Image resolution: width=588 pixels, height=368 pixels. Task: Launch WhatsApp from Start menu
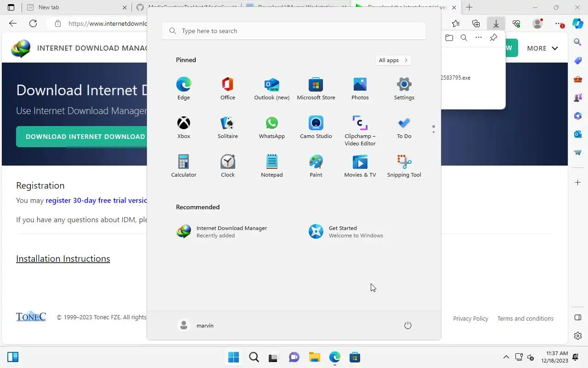[x=272, y=127]
